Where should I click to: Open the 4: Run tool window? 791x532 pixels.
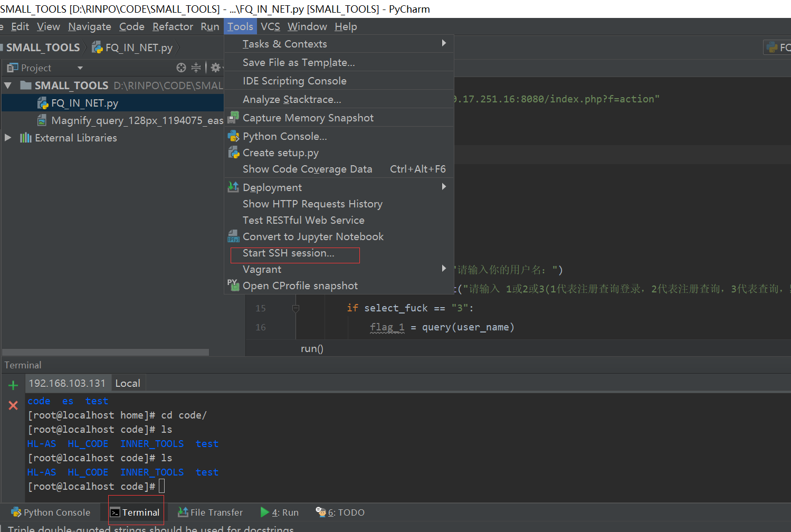point(280,512)
